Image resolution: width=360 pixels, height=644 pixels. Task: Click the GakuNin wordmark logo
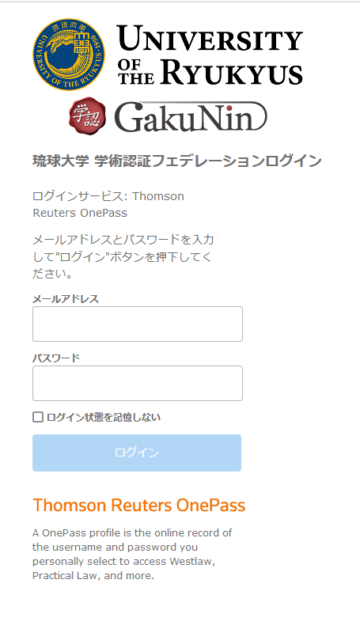(x=190, y=117)
